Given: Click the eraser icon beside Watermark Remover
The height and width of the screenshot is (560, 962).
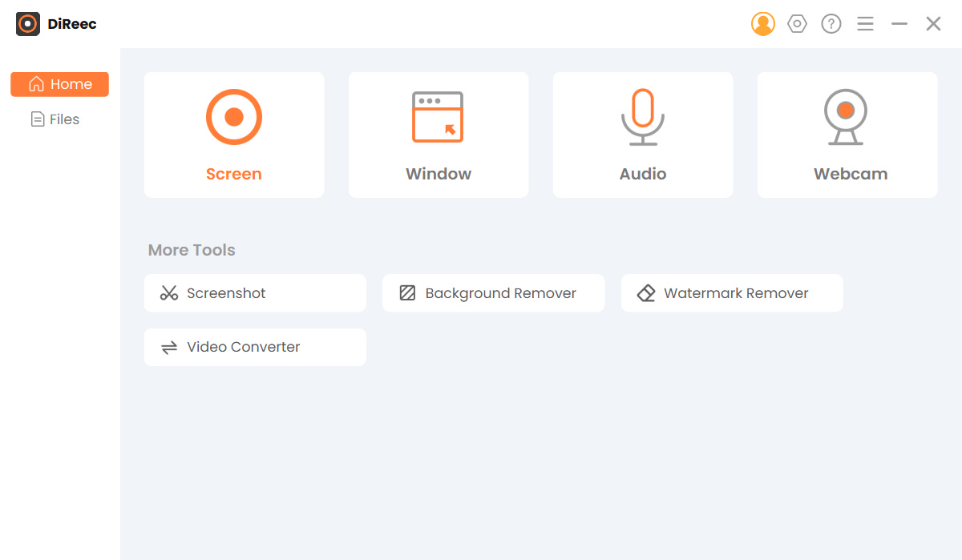Looking at the screenshot, I should [646, 293].
